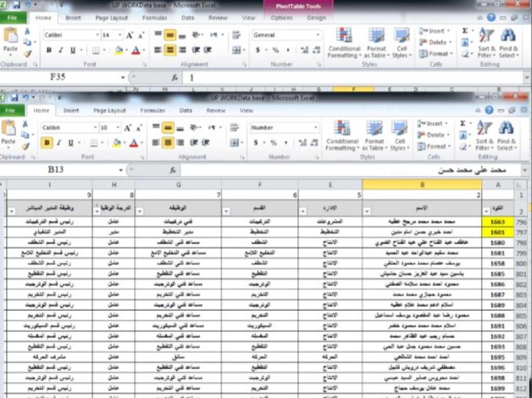Viewport: 532px width, 398px height.
Task: Switch to Review tab in front window
Action: [216, 111]
